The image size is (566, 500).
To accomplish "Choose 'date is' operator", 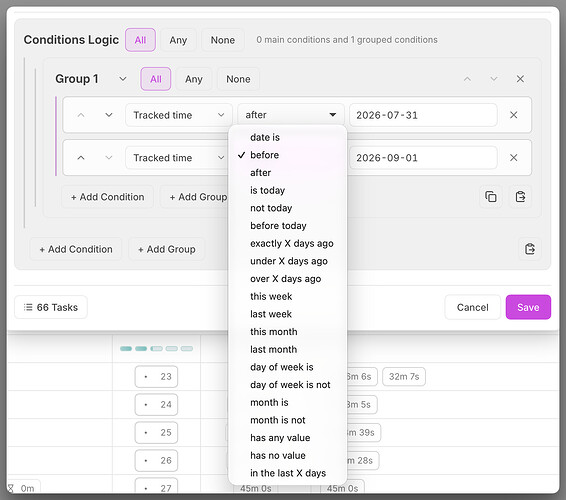I will click(288, 137).
